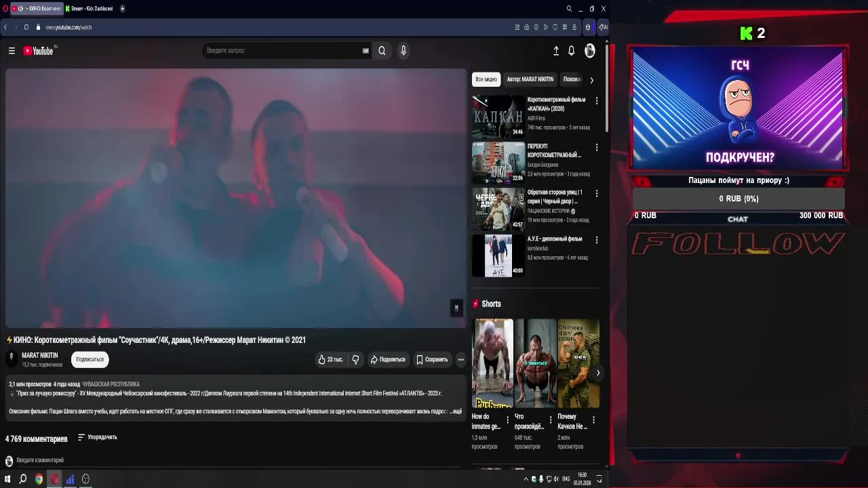Subscribe with 'Подписаться' button
868x488 pixels.
coord(90,359)
